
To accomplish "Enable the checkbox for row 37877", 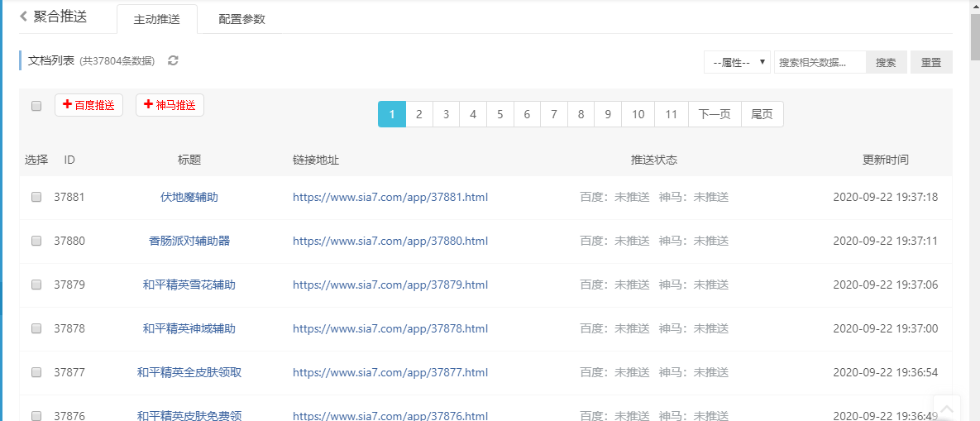I will point(36,371).
